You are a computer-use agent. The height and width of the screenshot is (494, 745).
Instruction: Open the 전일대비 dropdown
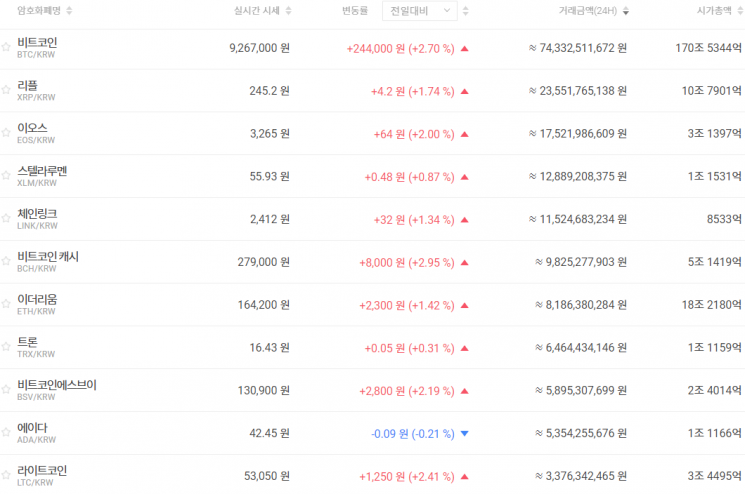coord(420,10)
